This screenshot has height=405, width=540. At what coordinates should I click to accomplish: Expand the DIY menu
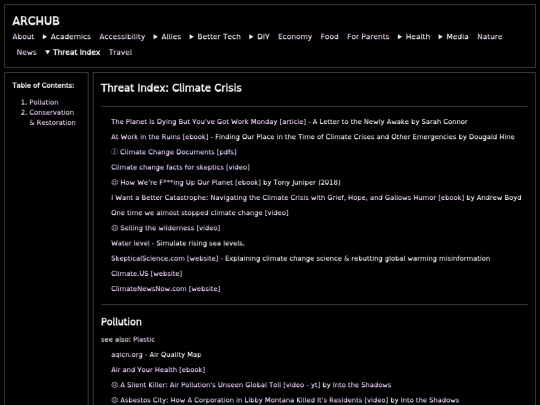pos(260,37)
